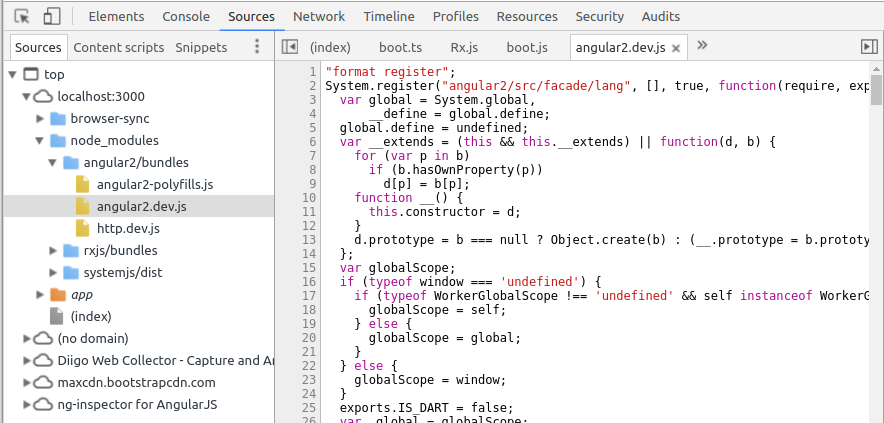Switch to boot.ts file tab

coord(400,47)
